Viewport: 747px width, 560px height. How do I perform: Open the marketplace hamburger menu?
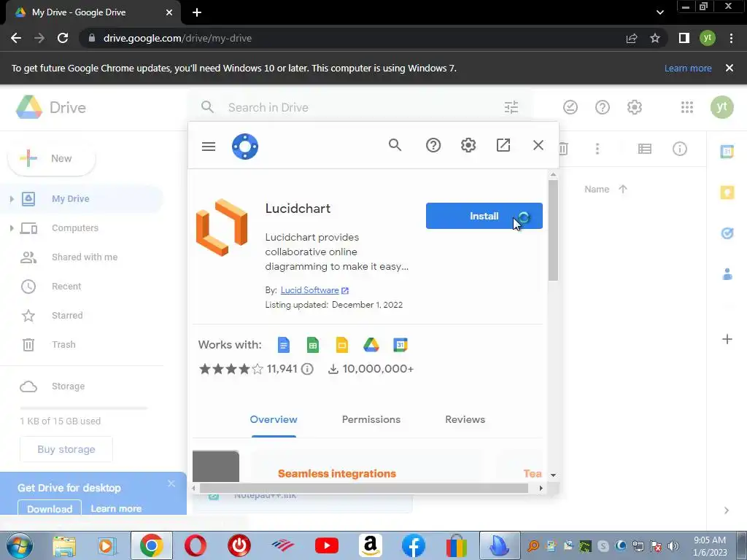tap(209, 146)
